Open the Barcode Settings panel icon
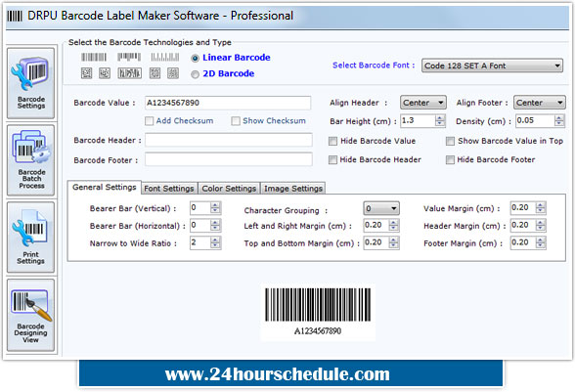 point(31,83)
